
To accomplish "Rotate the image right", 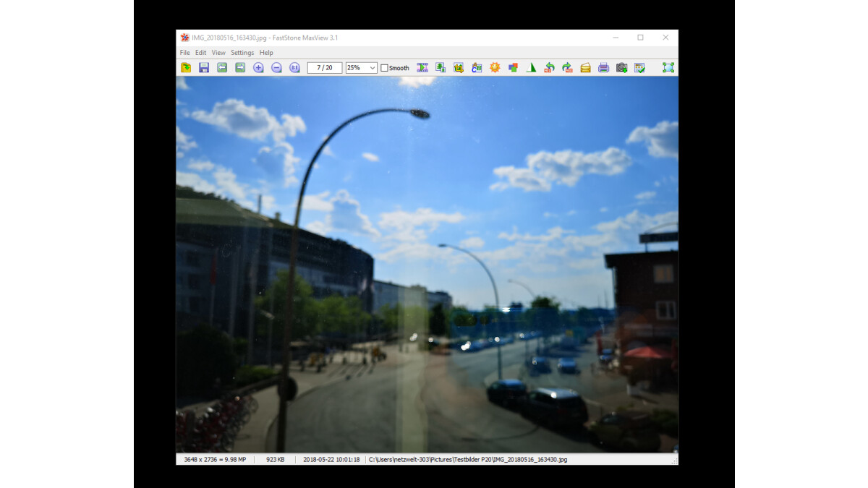I will [x=566, y=67].
